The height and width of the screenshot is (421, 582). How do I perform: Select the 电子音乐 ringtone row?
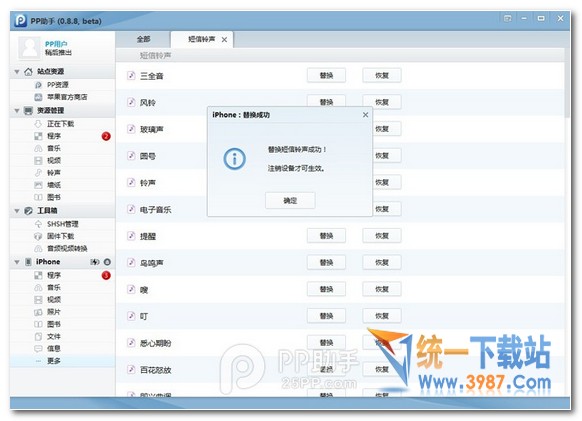point(340,209)
